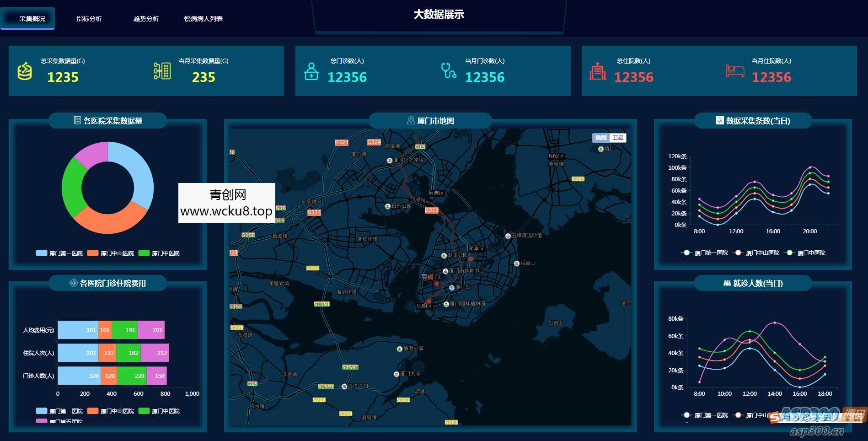The image size is (868, 441).
Task: Click the database icon beside 总采集数据量
Action: (x=25, y=71)
